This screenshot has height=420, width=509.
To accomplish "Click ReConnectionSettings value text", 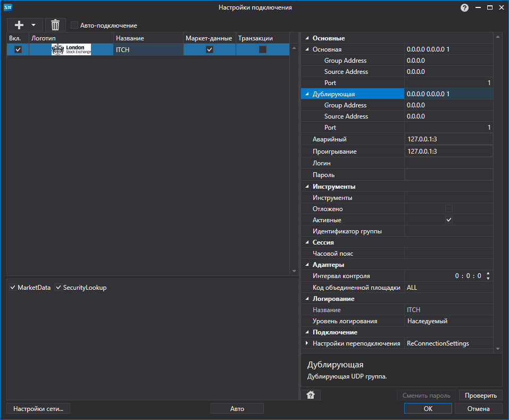I will pos(438,343).
